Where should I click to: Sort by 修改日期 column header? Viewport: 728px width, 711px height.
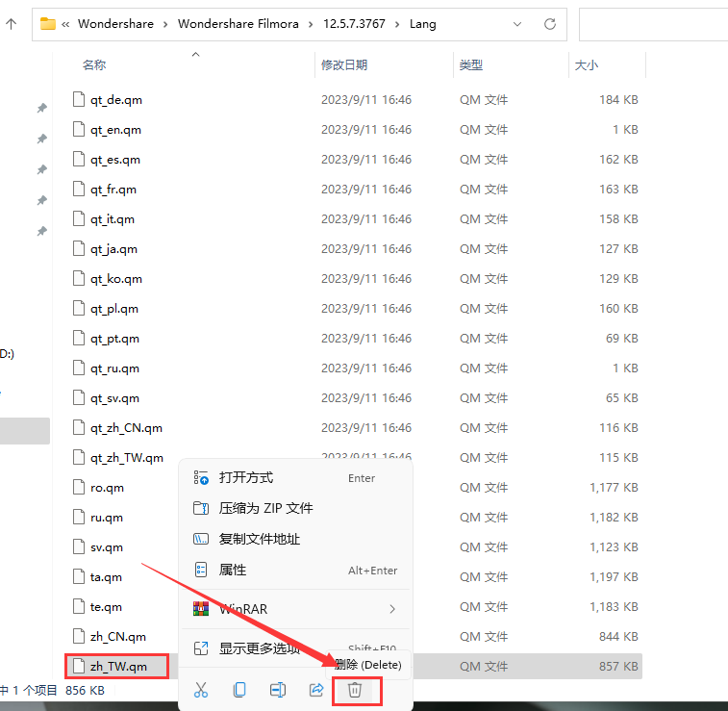(344, 65)
